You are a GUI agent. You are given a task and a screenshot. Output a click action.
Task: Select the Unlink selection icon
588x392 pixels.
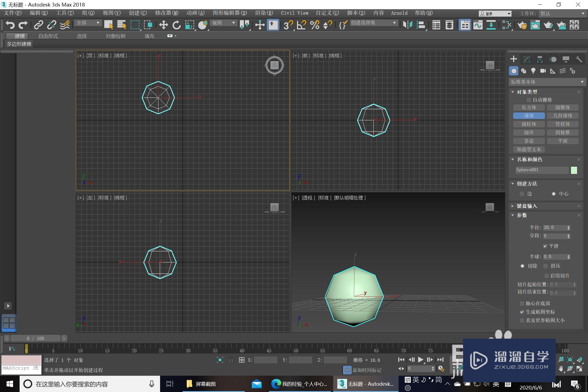[51, 25]
